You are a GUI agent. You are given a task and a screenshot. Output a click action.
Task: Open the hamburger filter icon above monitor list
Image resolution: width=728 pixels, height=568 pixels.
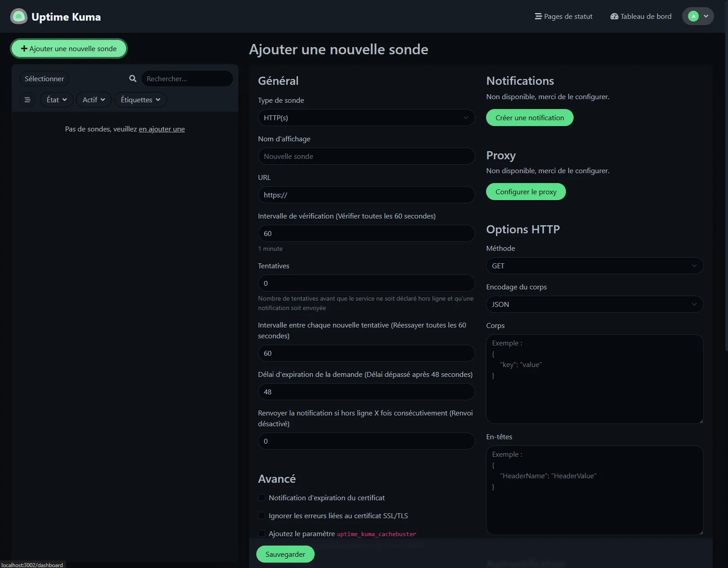[x=27, y=100]
